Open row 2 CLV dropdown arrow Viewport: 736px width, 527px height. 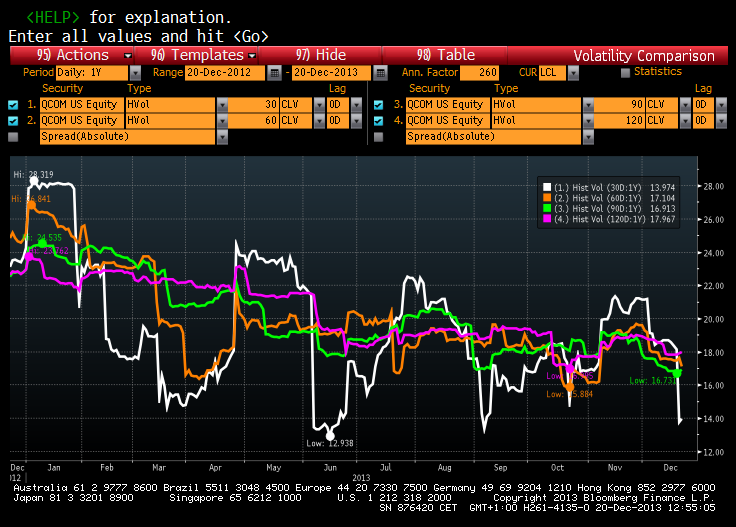coord(319,121)
